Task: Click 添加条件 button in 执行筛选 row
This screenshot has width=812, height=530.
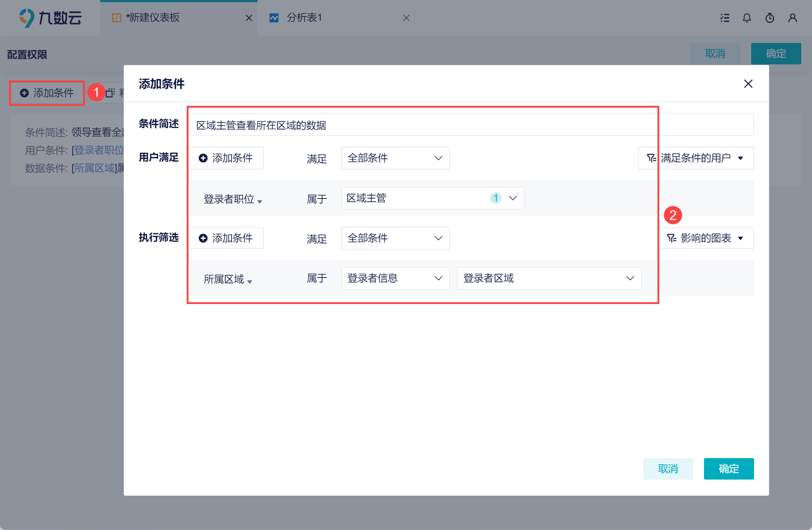Action: [x=226, y=238]
